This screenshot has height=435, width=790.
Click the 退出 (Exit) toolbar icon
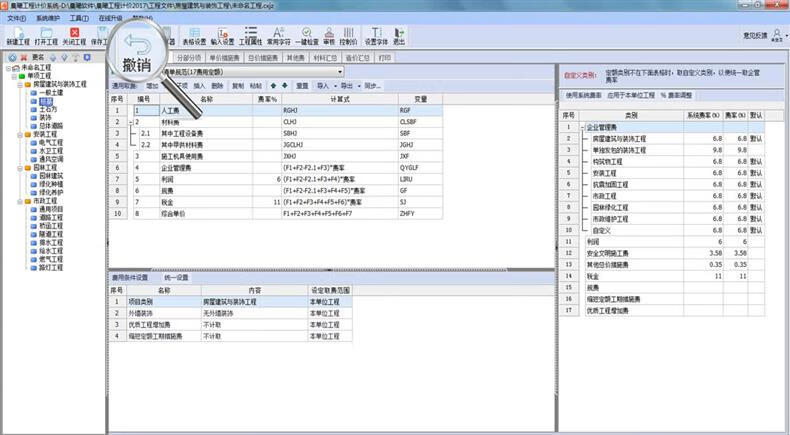click(399, 35)
